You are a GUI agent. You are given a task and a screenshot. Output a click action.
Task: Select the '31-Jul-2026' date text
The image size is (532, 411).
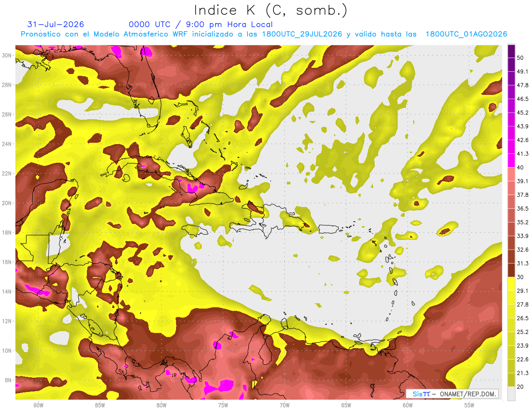(55, 24)
